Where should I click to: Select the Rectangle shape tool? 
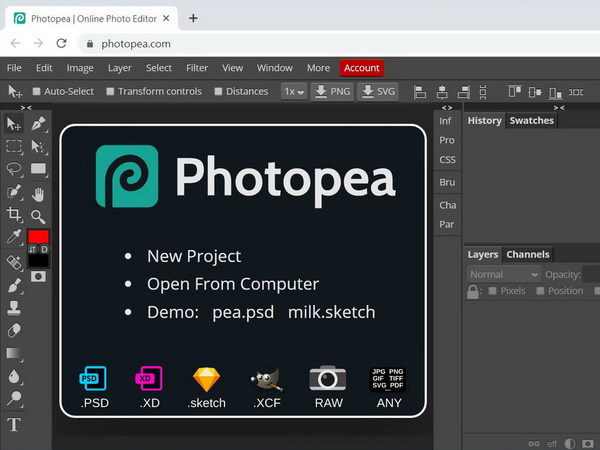pyautogui.click(x=39, y=169)
